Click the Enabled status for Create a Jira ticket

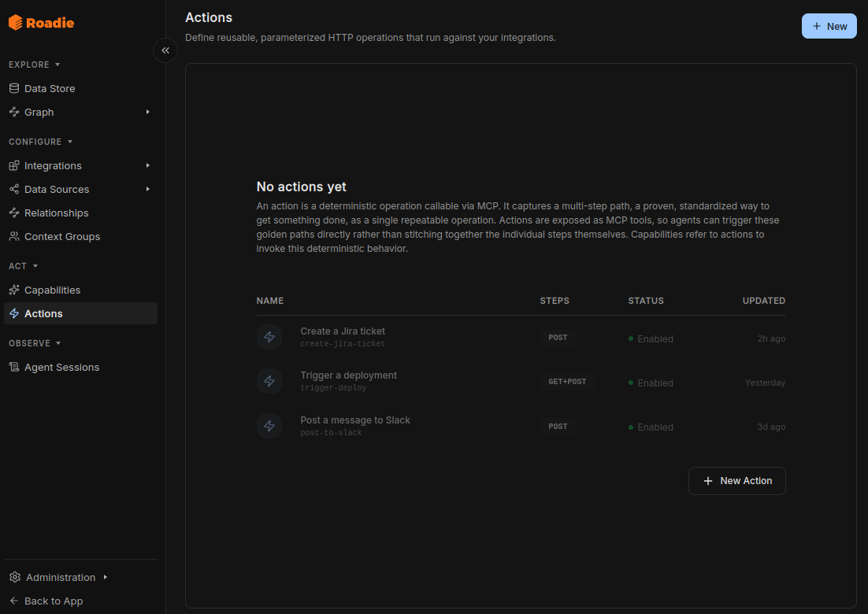click(651, 338)
